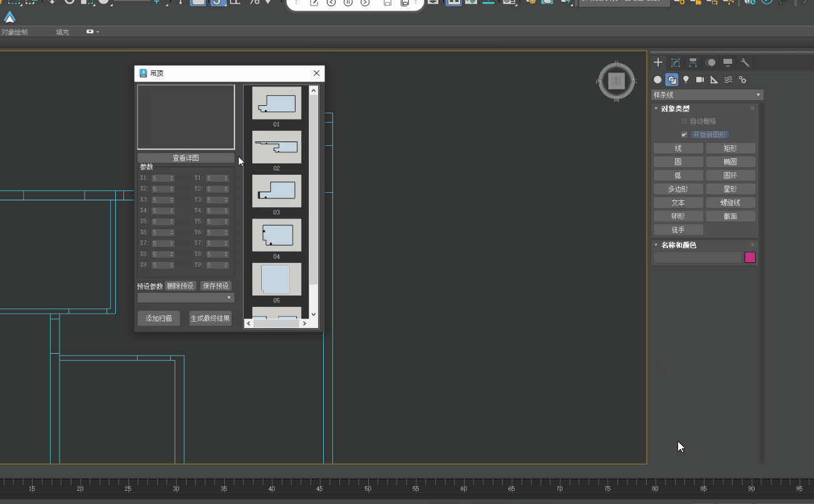Screen dimensions: 814x504
Task: Open the Utilities wrench tab
Action: [x=745, y=63]
